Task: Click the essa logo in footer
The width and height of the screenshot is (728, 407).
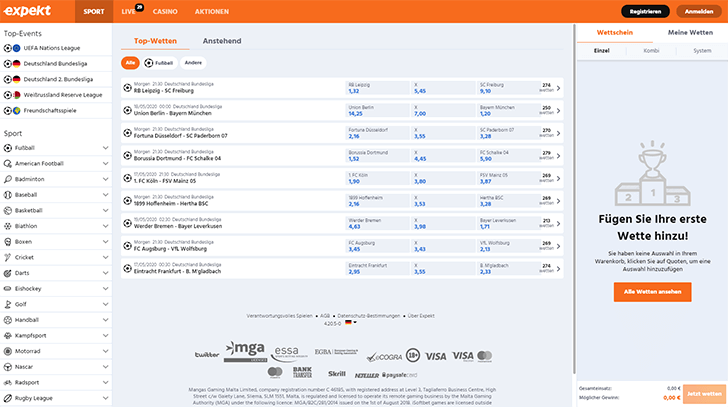Action: (289, 354)
